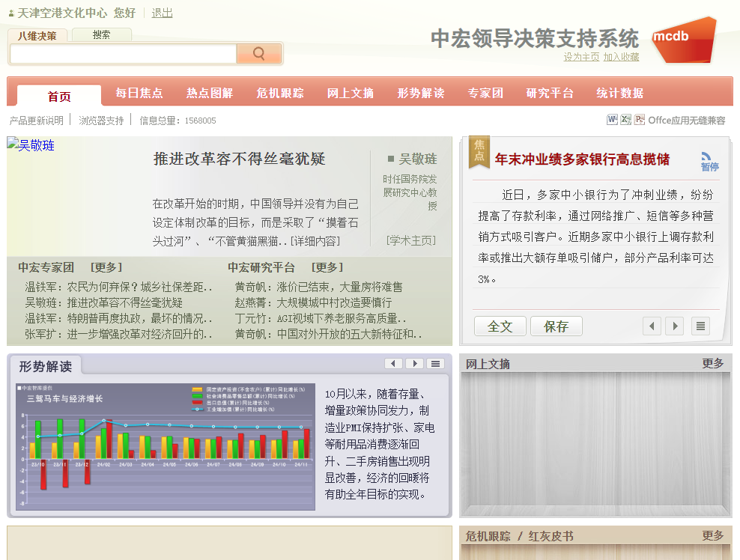Open the 统计数据 navigation menu

619,94
